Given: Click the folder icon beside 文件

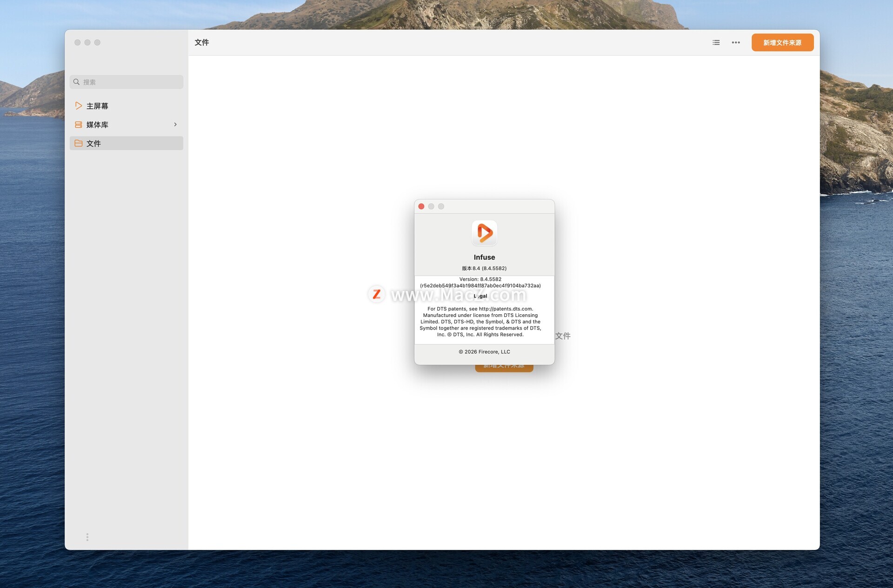Looking at the screenshot, I should point(78,143).
